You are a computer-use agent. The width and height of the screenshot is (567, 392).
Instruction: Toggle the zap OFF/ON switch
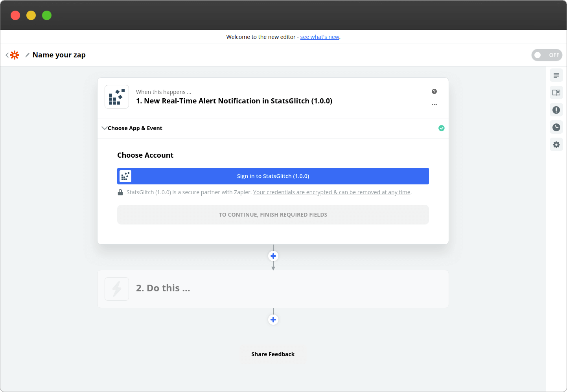(547, 55)
